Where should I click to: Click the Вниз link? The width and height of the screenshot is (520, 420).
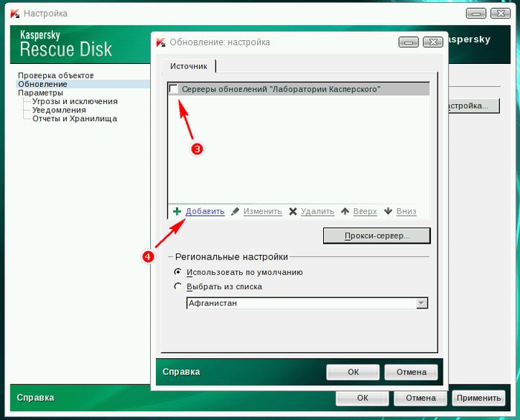406,211
